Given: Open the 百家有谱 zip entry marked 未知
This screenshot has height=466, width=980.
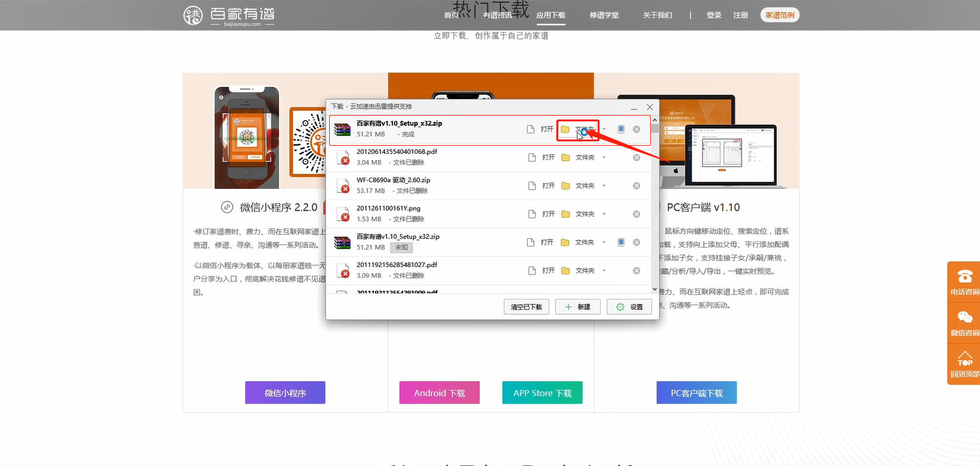Looking at the screenshot, I should pyautogui.click(x=541, y=242).
